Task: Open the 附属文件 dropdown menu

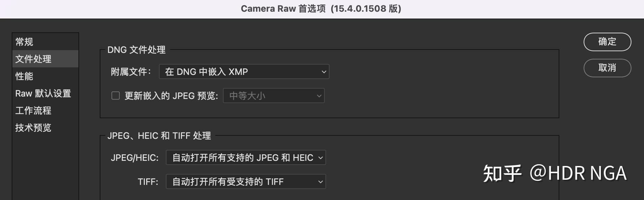Action: [244, 71]
